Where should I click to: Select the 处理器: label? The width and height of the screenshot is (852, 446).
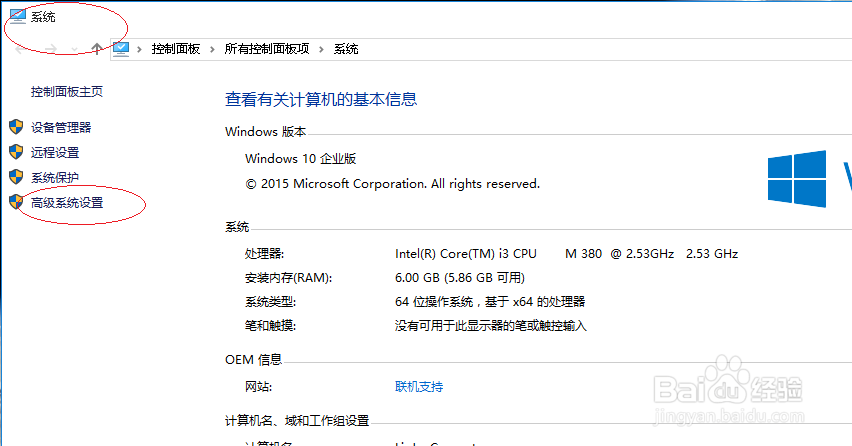point(264,254)
